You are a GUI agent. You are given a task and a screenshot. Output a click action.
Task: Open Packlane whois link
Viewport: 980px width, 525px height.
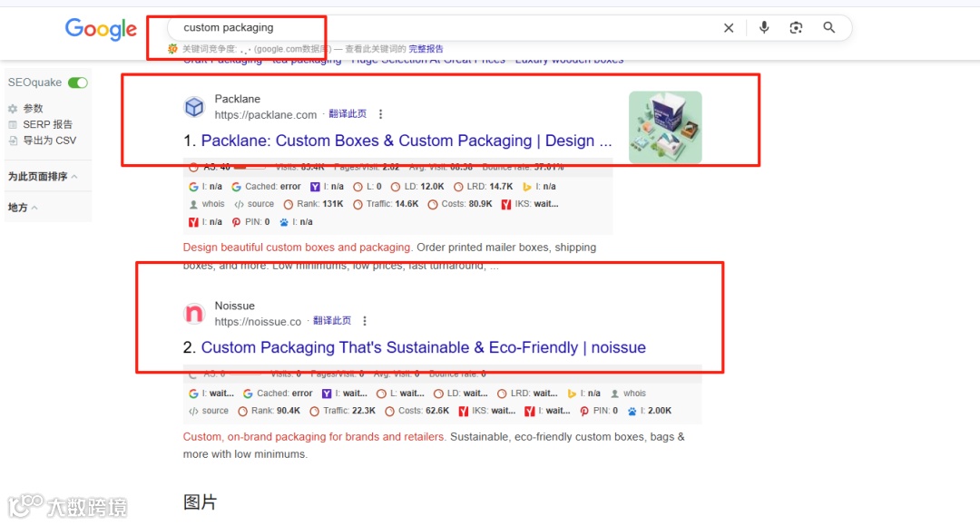(207, 204)
